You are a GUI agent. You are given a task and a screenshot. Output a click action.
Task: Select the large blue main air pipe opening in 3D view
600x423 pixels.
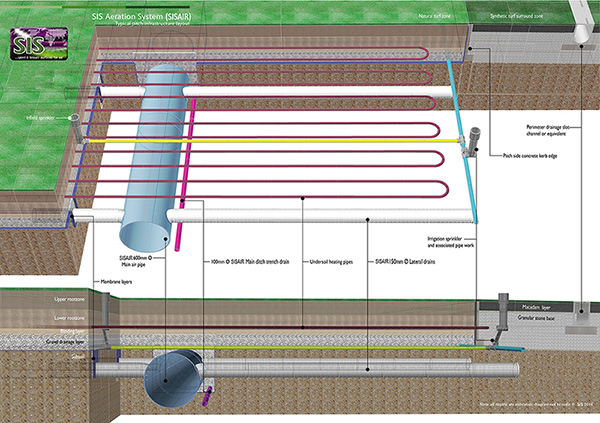pos(145,235)
